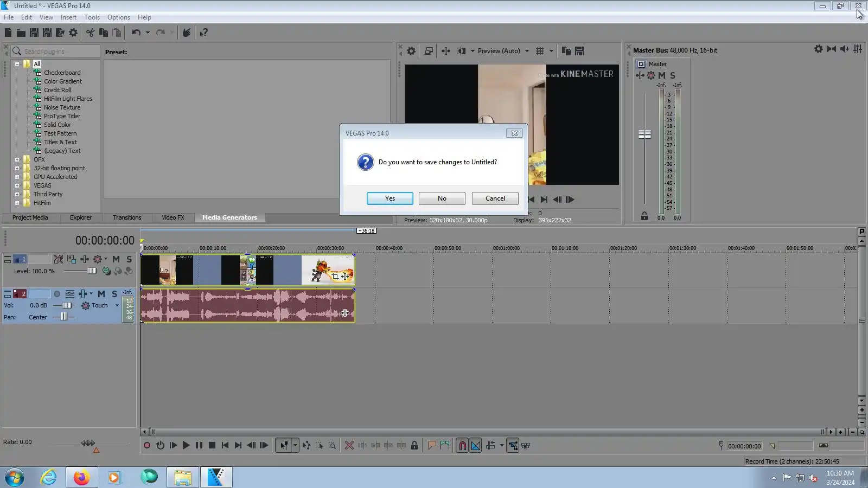The width and height of the screenshot is (868, 488).
Task: Click Yes to save changes
Action: pos(390,198)
